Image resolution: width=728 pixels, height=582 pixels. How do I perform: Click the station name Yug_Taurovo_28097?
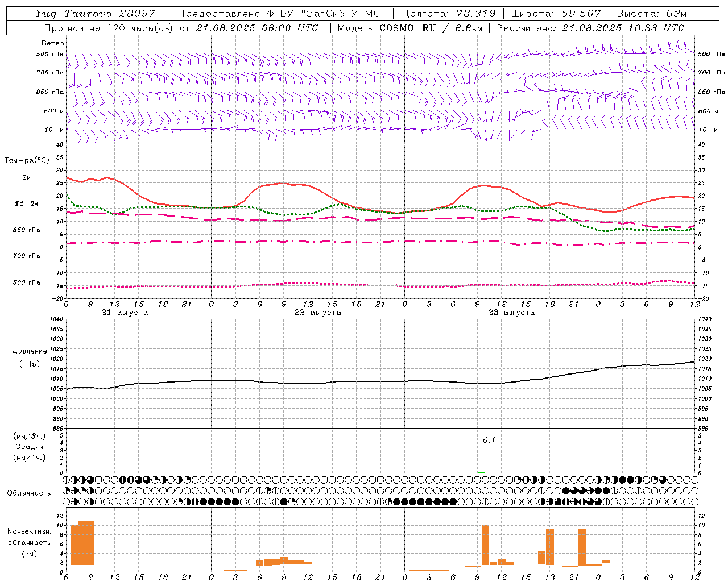click(x=95, y=14)
